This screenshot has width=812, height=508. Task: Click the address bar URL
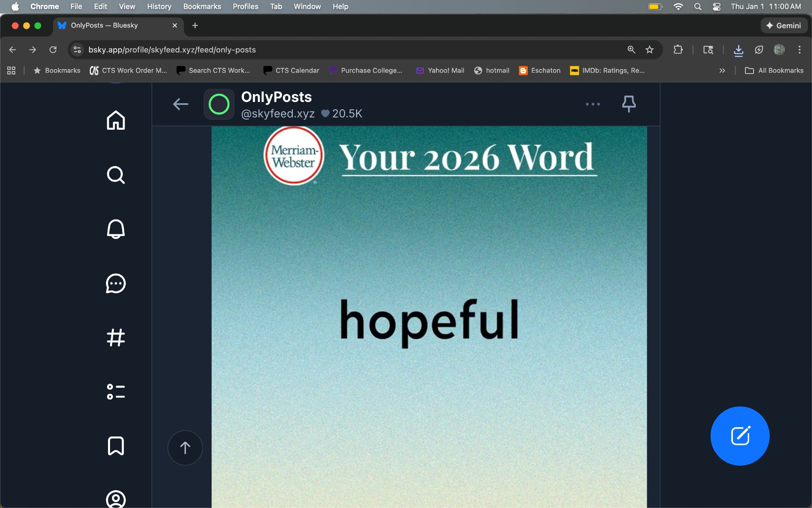[x=172, y=50]
